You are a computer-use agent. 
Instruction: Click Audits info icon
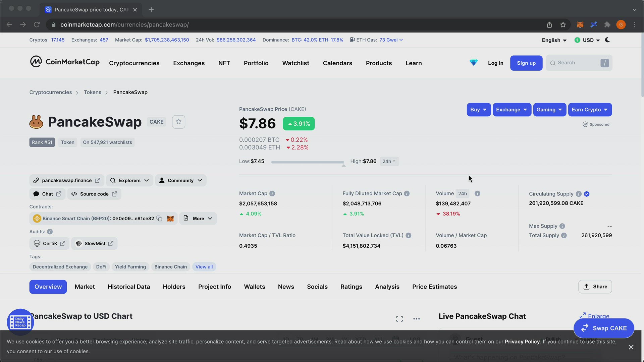(50, 232)
